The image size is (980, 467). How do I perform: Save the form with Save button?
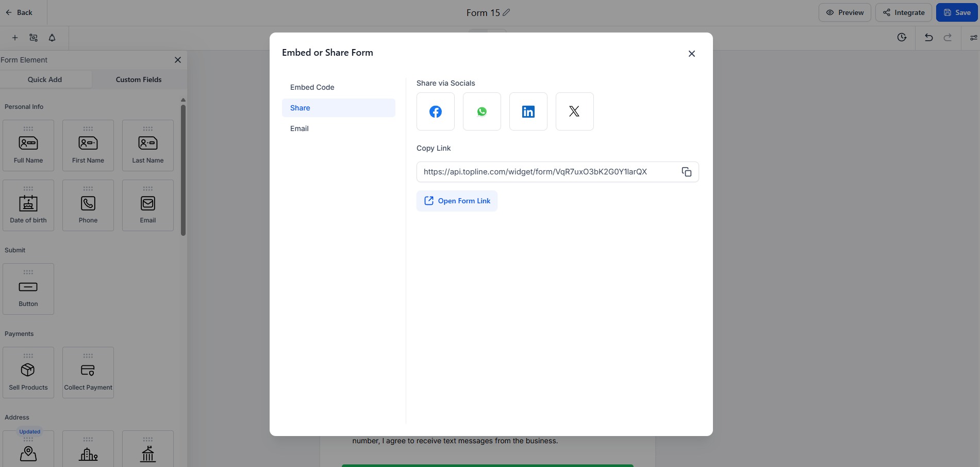[957, 12]
